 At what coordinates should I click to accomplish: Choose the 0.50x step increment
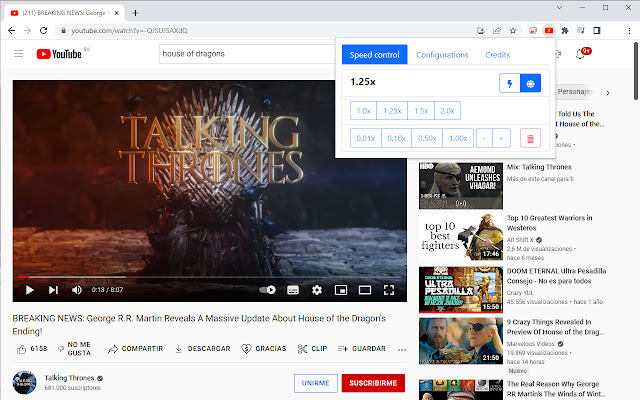coord(427,138)
